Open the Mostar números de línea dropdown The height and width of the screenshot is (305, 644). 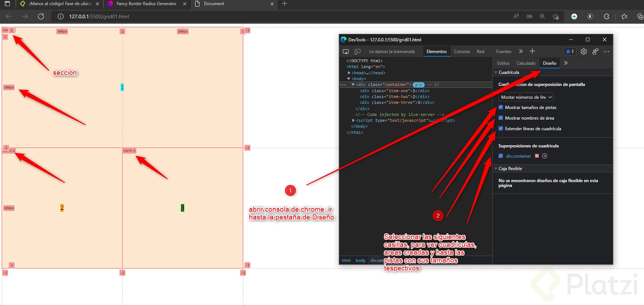526,97
